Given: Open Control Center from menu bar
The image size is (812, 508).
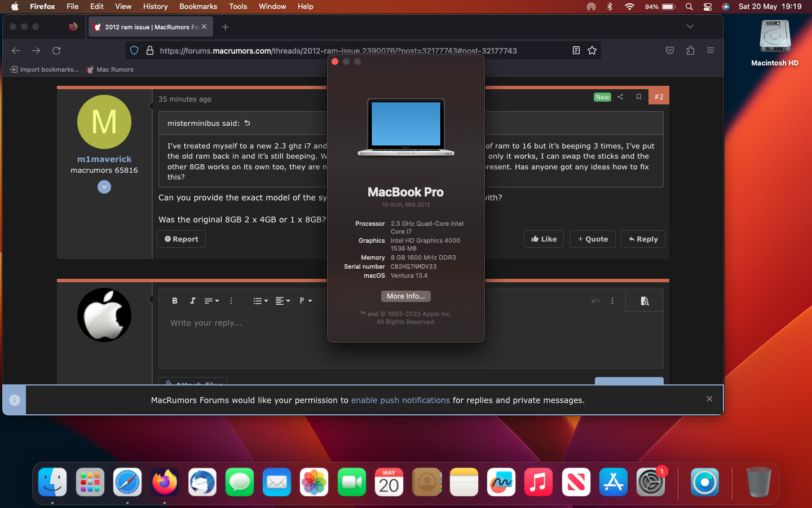Looking at the screenshot, I should [708, 7].
